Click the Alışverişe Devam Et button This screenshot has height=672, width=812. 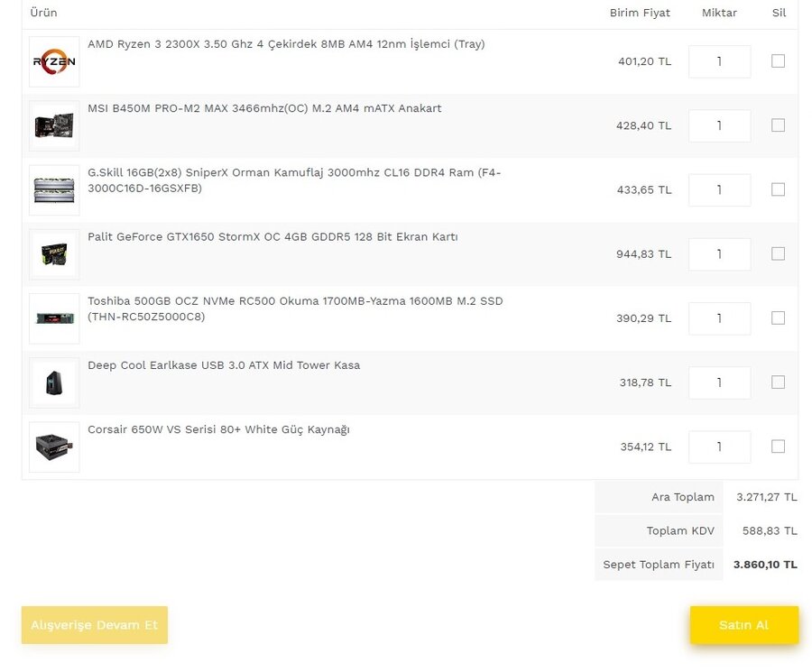point(94,625)
